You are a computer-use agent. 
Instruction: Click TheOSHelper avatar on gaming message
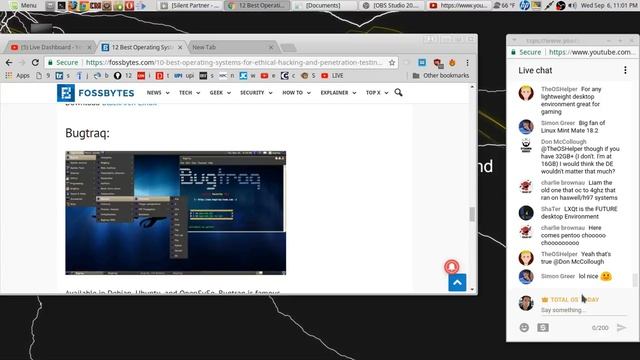[526, 93]
